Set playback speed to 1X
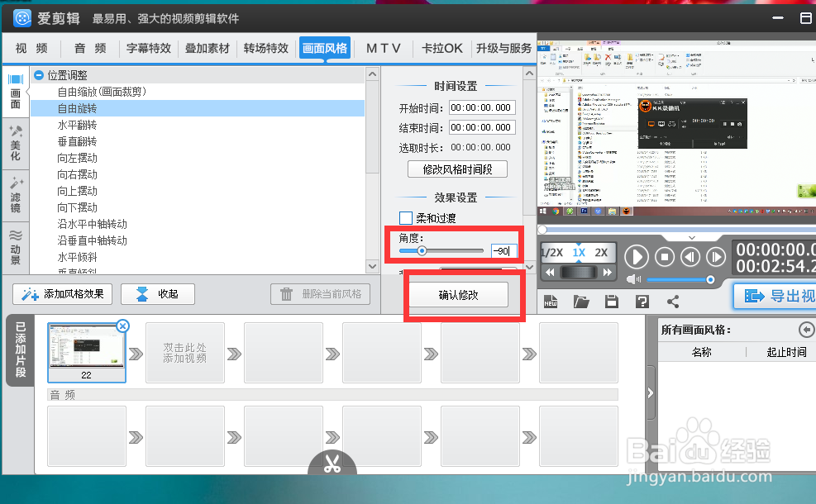816x504 pixels. click(579, 253)
